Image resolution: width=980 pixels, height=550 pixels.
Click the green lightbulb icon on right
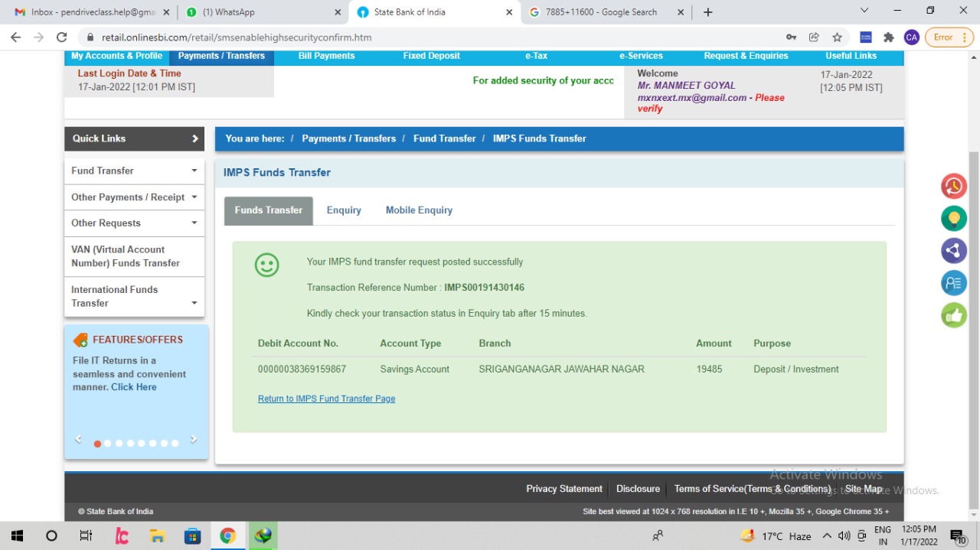[x=953, y=219]
